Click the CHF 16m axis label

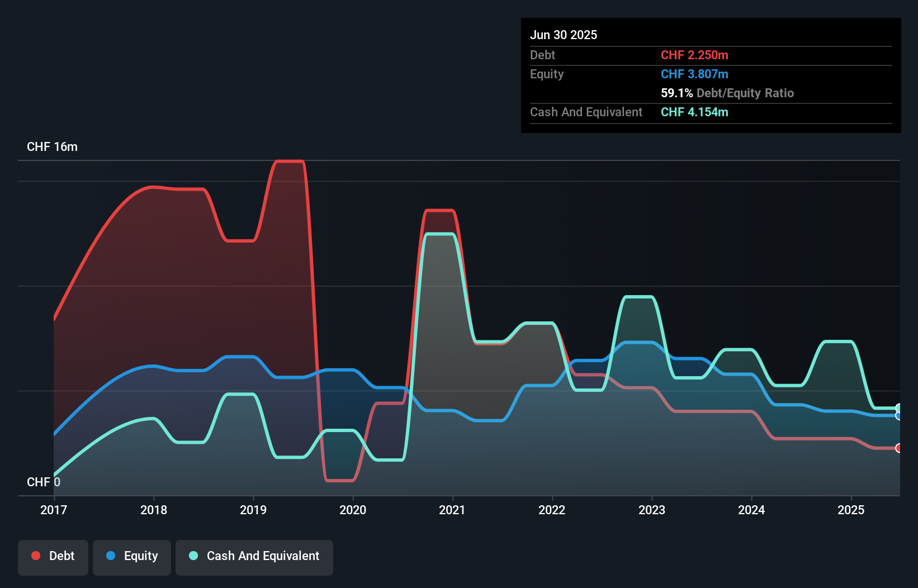pyautogui.click(x=53, y=146)
